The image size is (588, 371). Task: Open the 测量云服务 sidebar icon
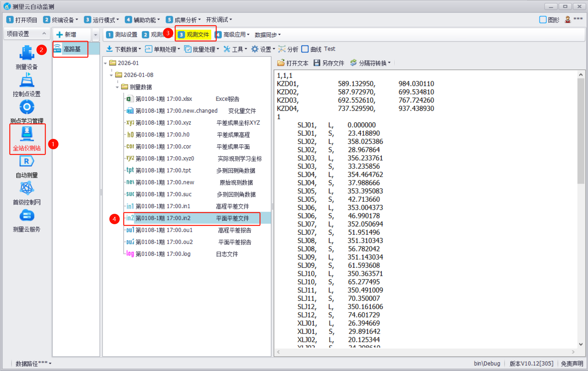coord(27,216)
